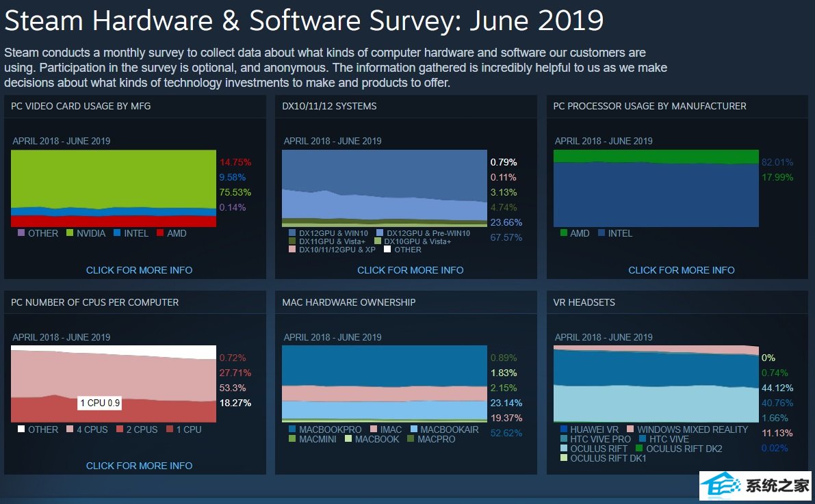The width and height of the screenshot is (815, 504).
Task: Click the video card usage area chart
Action: (114, 189)
